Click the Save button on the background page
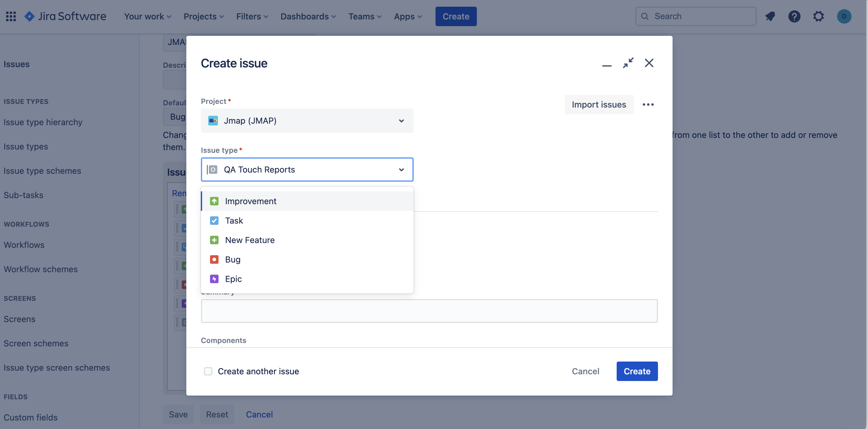This screenshot has width=868, height=429. pos(178,414)
